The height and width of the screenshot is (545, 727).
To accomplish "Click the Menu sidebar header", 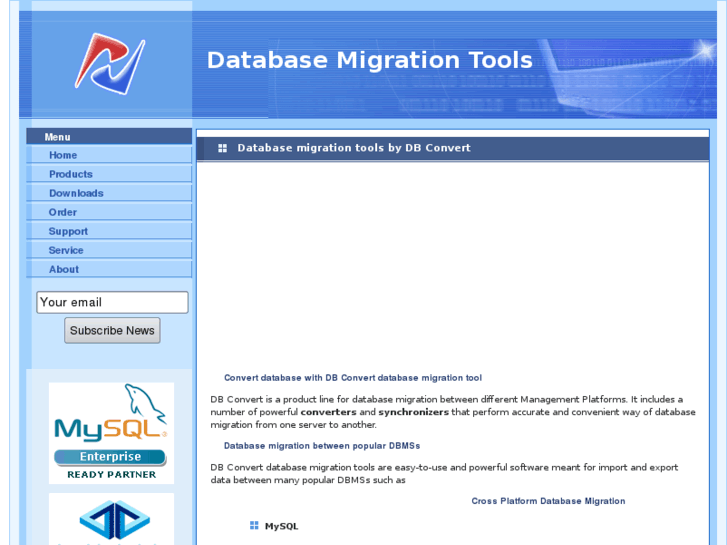I will [109, 136].
